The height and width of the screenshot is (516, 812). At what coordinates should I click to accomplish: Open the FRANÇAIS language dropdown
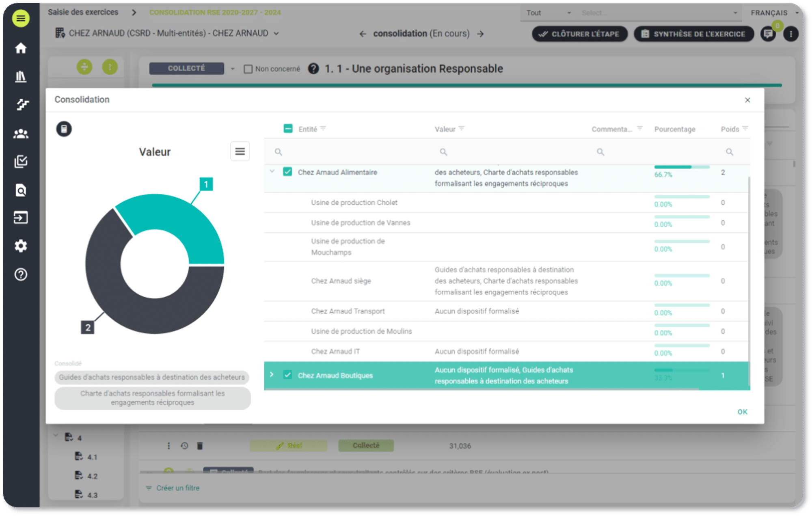775,13
